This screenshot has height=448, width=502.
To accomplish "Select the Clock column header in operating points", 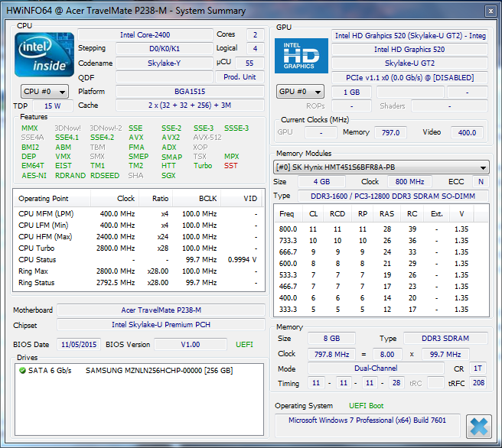I will click(115, 199).
